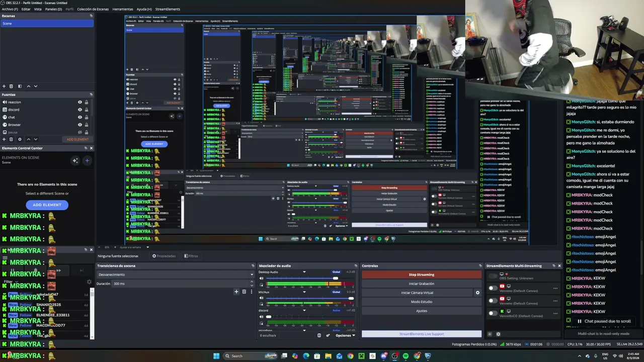Move selected source down in Fuentes
The image size is (644, 362).
35,139
